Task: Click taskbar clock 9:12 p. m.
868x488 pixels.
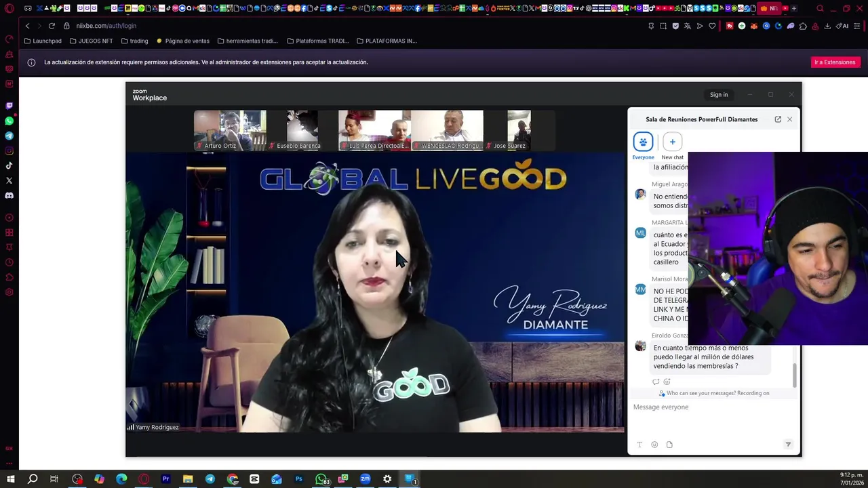Action: [852, 475]
